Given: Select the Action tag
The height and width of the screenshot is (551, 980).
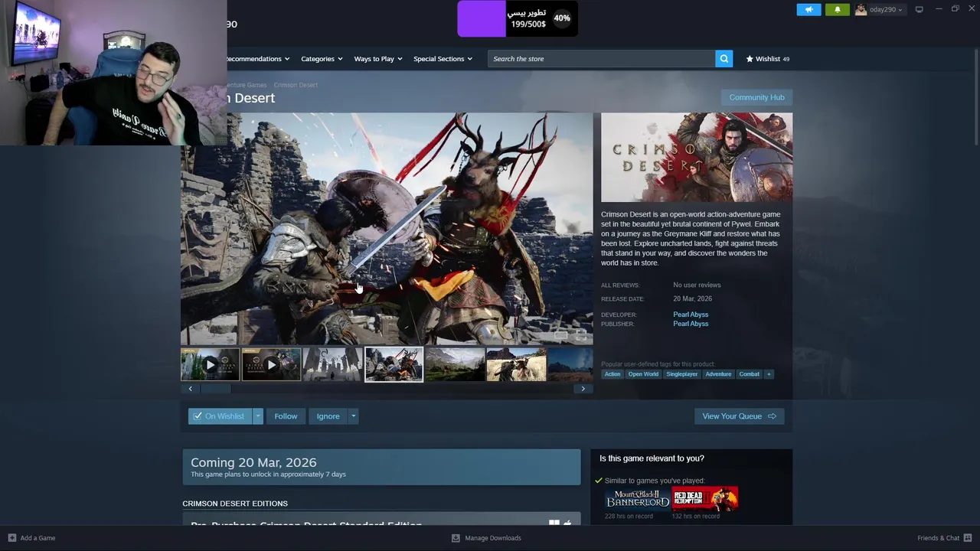Looking at the screenshot, I should 612,374.
